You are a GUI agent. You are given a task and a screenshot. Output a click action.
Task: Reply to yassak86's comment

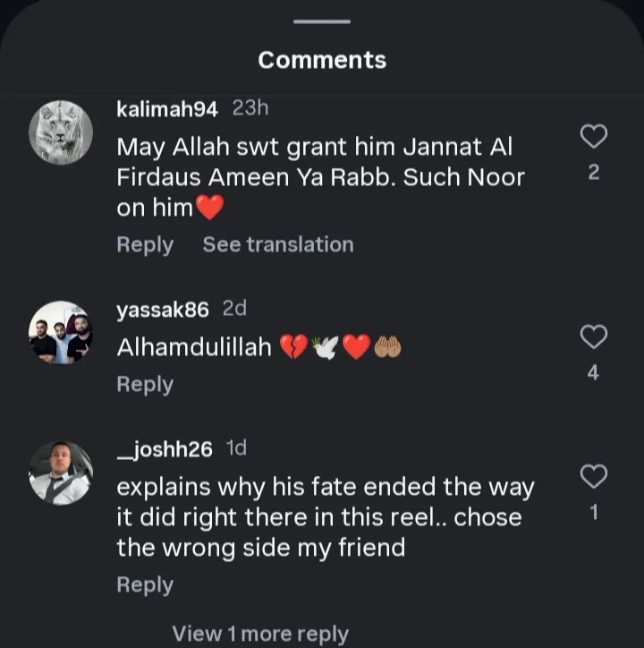[x=145, y=384]
